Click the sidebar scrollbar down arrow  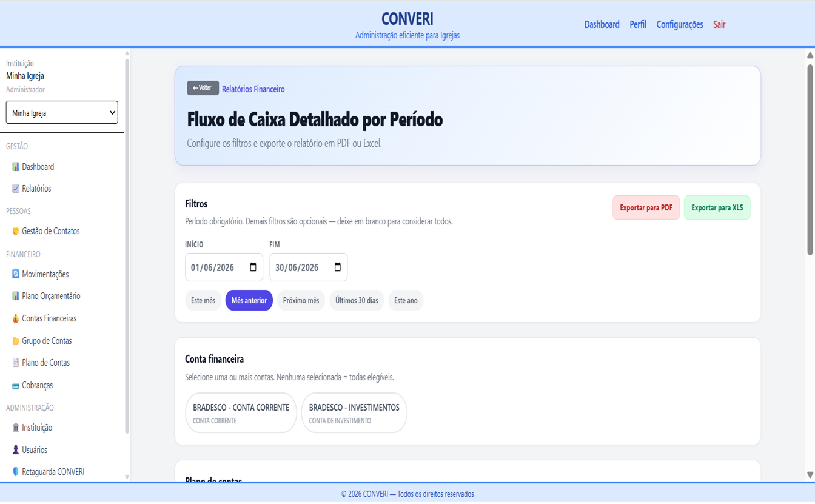tap(127, 477)
